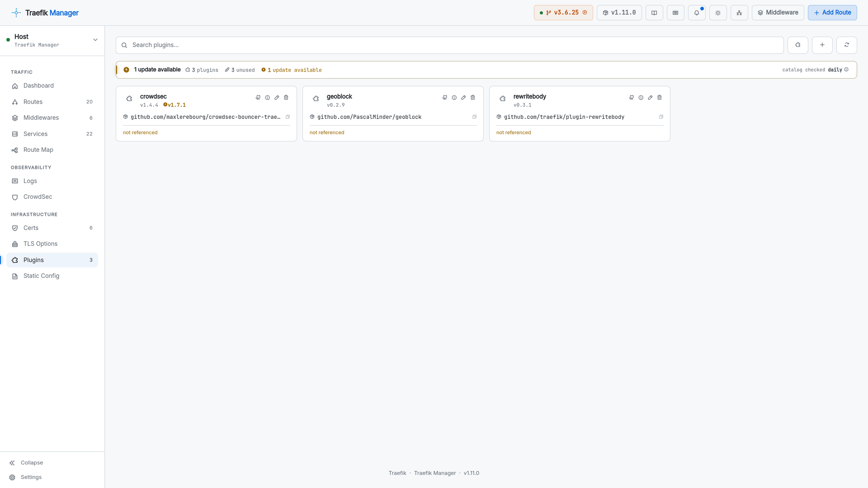Open the CrowdSec page in the sidebar
The width and height of the screenshot is (868, 488).
click(x=52, y=197)
